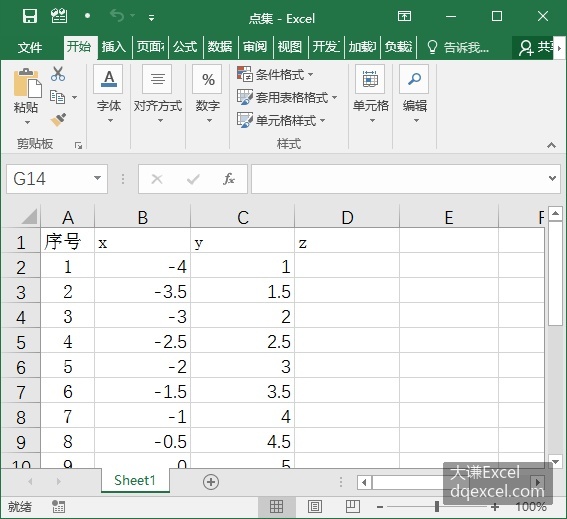Click cell B2 containing -4
567x519 pixels.
[142, 267]
